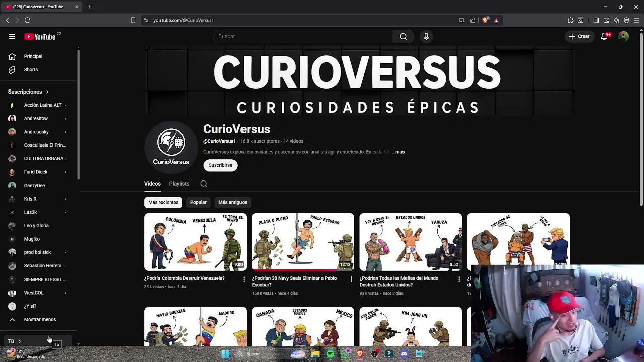The width and height of the screenshot is (644, 362).
Task: Switch to the Playlists tab
Action: tap(179, 184)
